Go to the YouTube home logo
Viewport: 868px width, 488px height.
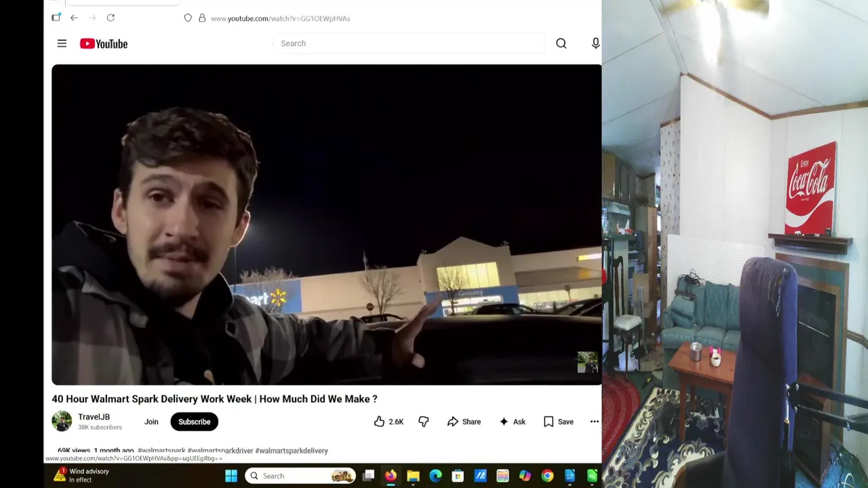pos(104,43)
